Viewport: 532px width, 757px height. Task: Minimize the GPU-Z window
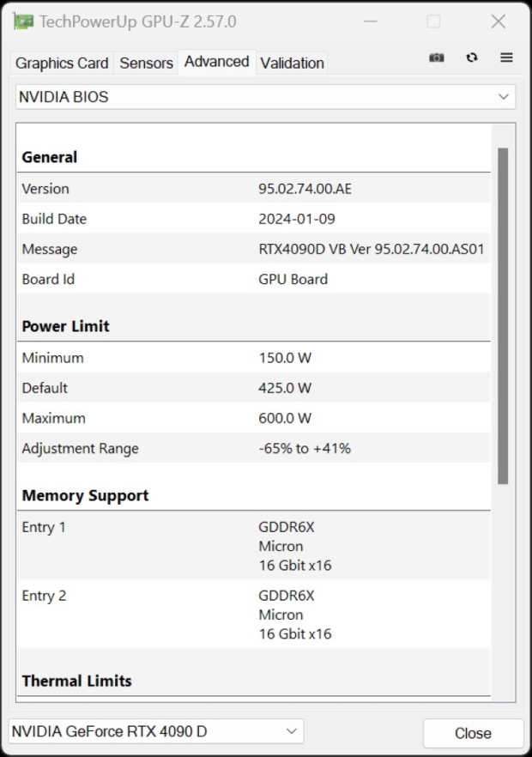pos(371,21)
